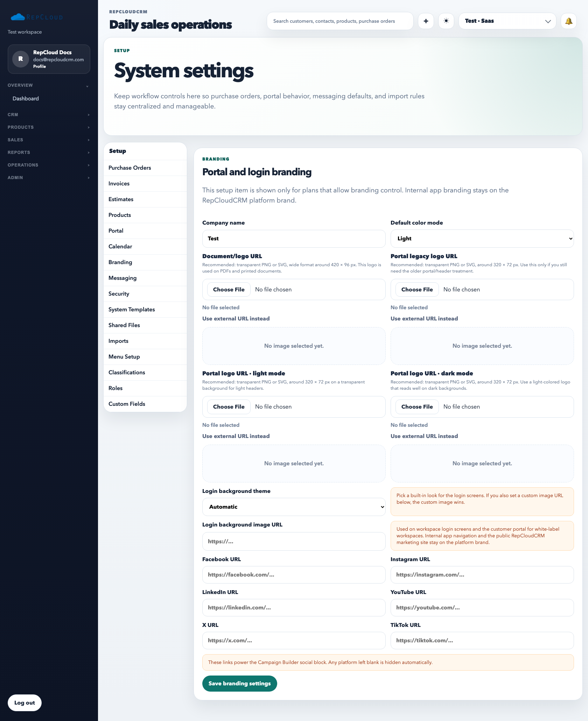Click docs@repcloudcrm.com email text

[58, 59]
